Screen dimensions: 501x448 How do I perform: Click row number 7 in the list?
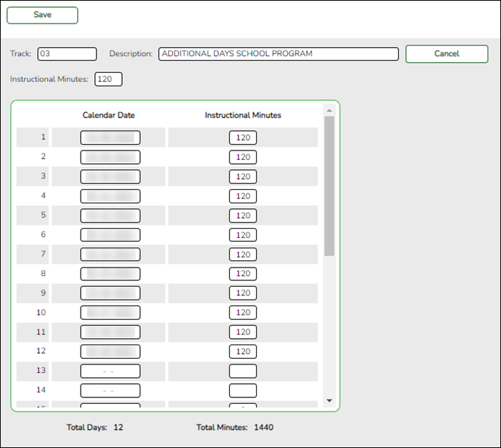click(43, 254)
